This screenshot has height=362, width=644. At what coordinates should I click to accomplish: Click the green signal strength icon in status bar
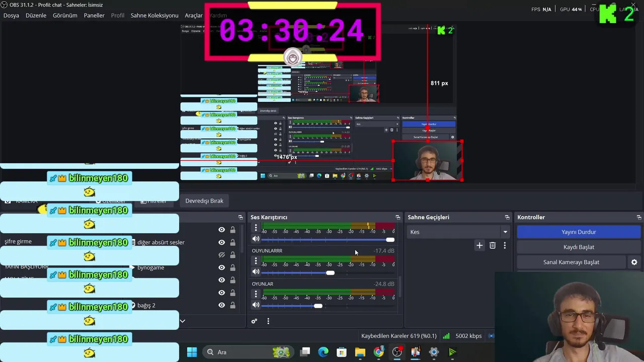446,336
